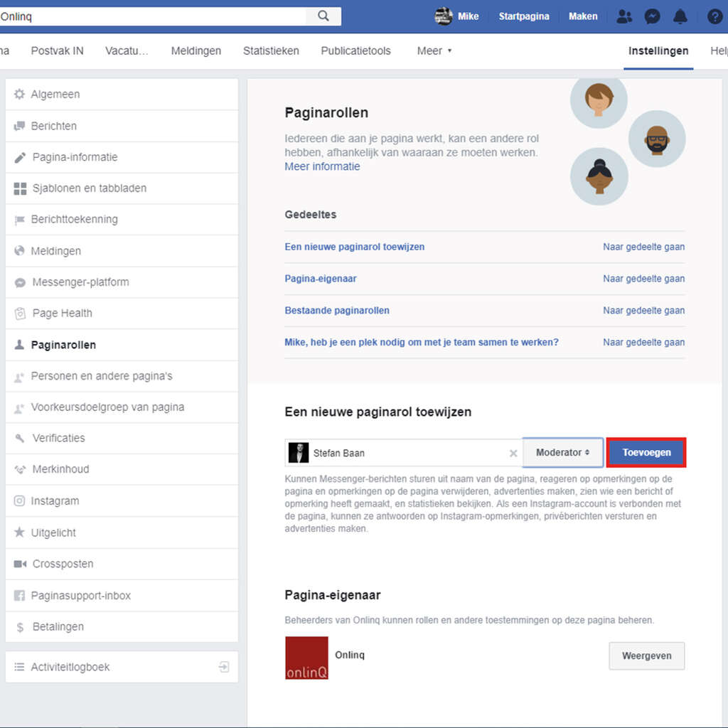Open the notifications bell icon
Screen dimensions: 728x728
click(x=680, y=16)
